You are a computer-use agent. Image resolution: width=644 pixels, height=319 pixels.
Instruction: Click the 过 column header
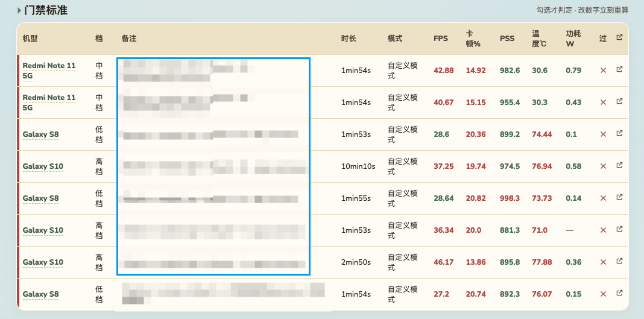(x=603, y=39)
